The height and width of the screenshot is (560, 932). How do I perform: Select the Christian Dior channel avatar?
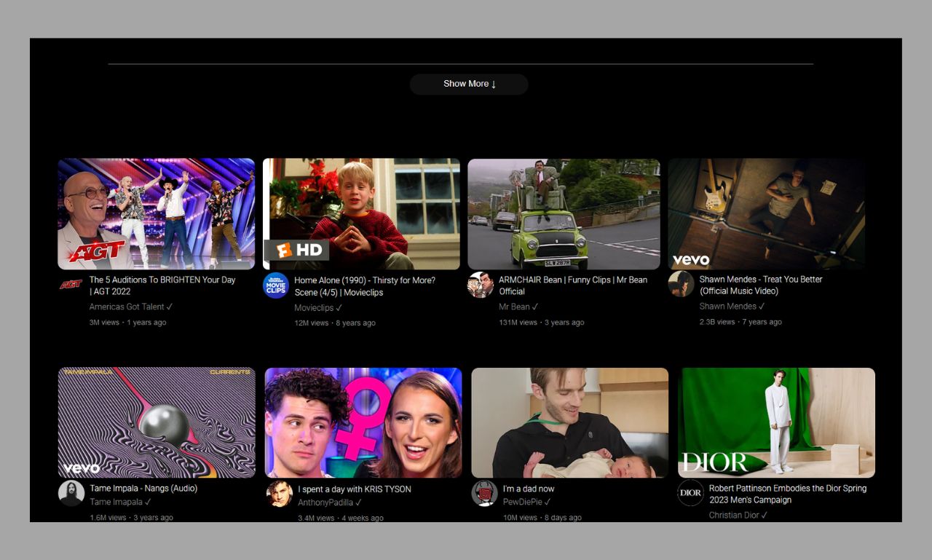[x=691, y=494]
